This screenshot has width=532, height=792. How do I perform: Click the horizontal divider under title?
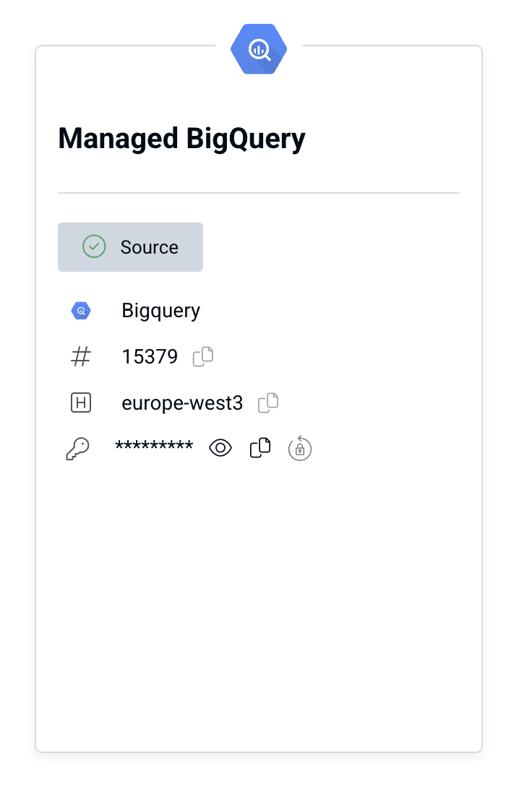coord(259,193)
